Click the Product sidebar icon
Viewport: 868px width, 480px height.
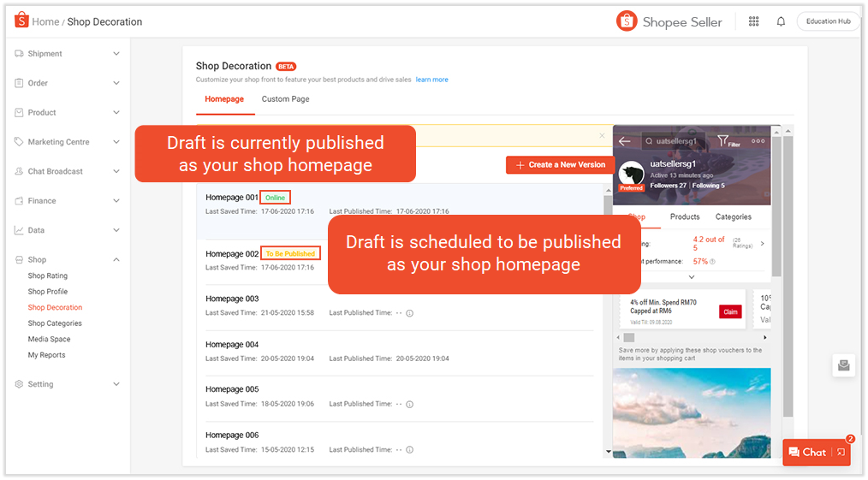tap(19, 112)
